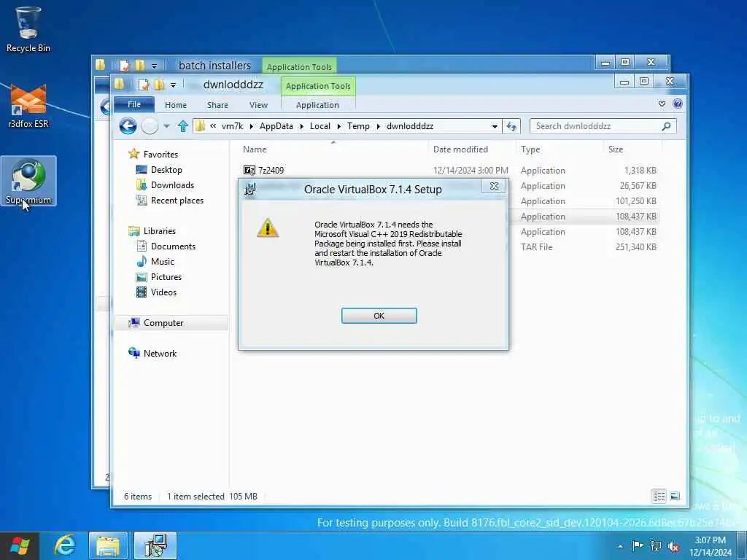Switch to the Home ribbon tab

pyautogui.click(x=175, y=105)
